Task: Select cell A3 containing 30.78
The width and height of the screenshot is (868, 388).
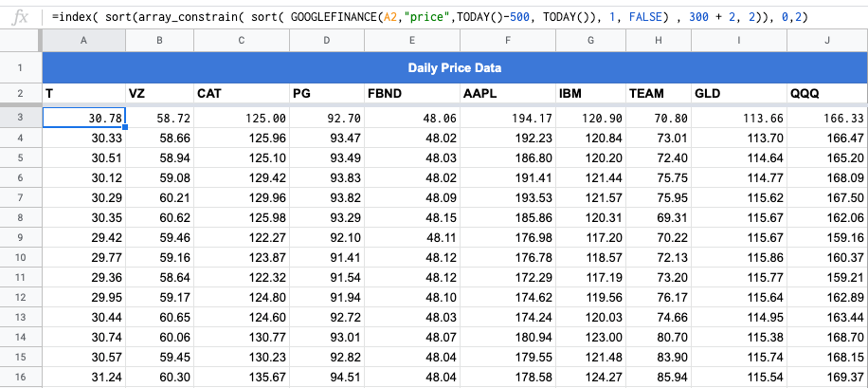Action: [84, 118]
